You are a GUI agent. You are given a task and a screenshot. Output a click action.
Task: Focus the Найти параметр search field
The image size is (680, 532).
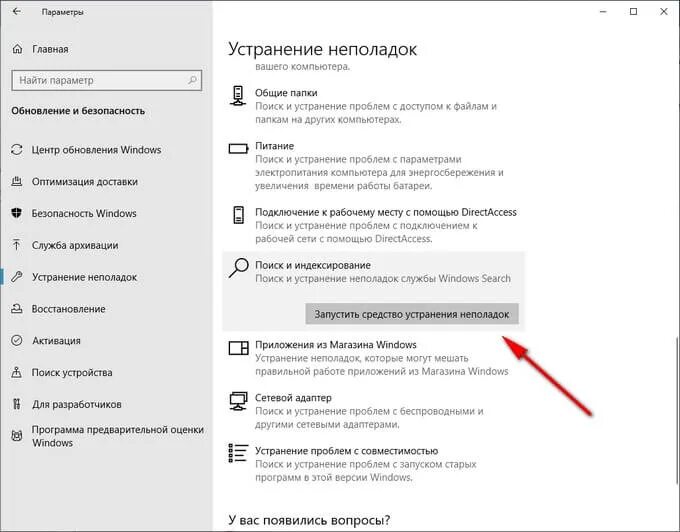pyautogui.click(x=107, y=80)
